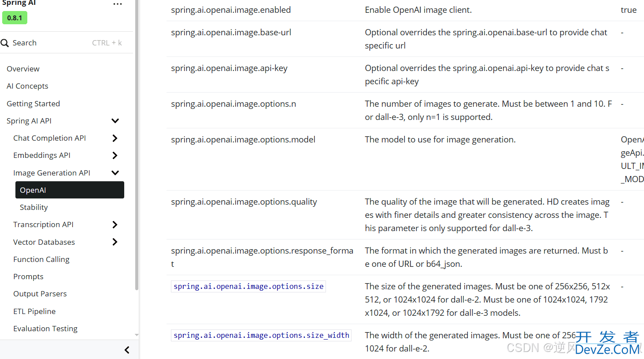This screenshot has width=644, height=359.
Task: Collapse the sidebar with the left arrow
Action: click(x=127, y=350)
